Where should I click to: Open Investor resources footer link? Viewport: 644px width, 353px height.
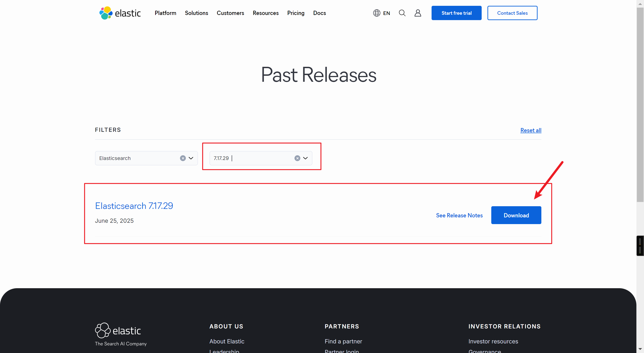pyautogui.click(x=493, y=341)
